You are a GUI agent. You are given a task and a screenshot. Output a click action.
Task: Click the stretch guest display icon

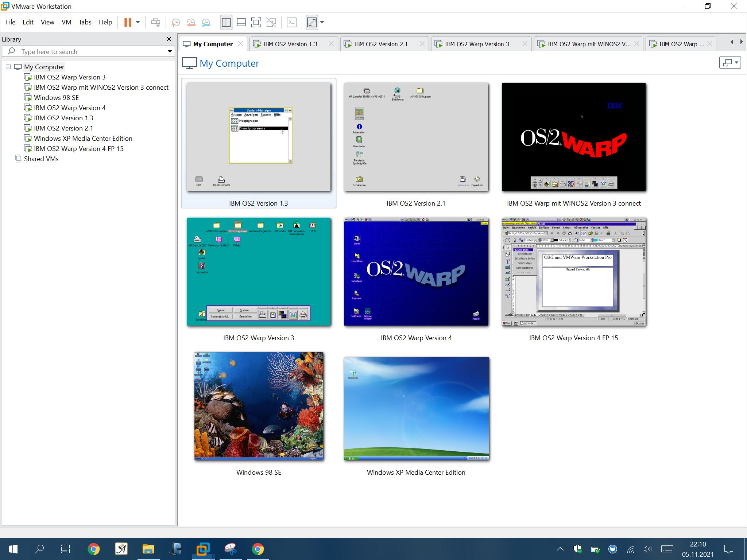(312, 22)
